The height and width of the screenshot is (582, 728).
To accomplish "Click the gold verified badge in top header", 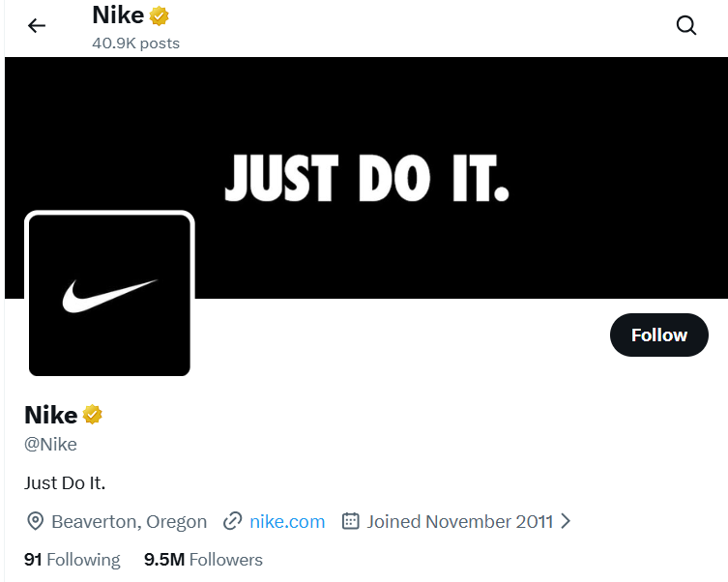I will [160, 15].
